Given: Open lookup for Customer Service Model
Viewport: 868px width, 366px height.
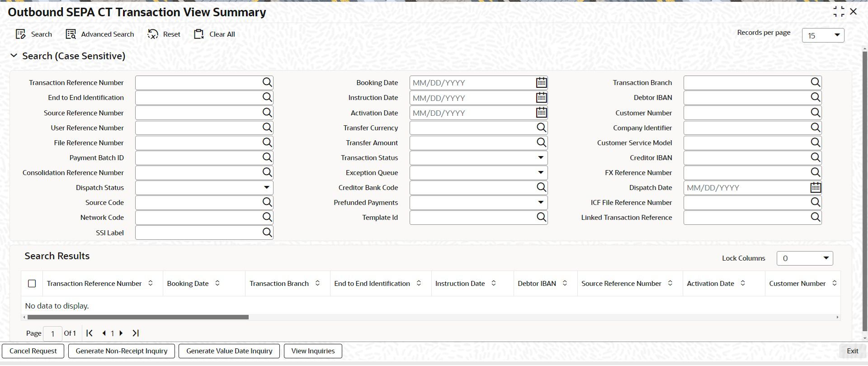Looking at the screenshot, I should click(x=815, y=143).
